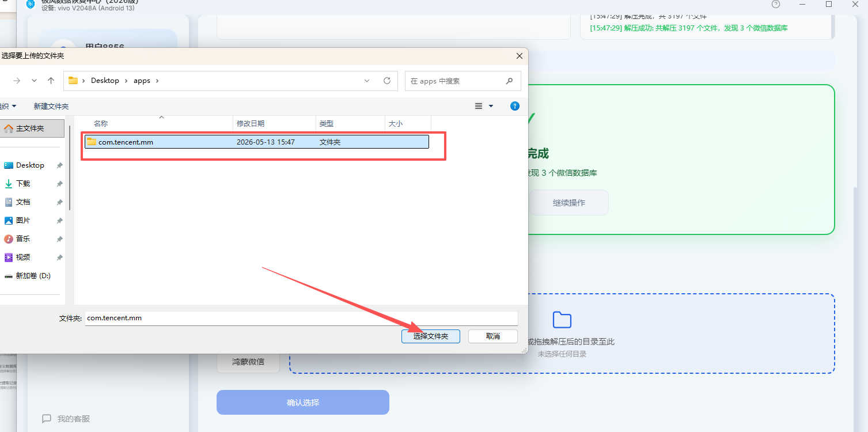Click apps in the address breadcrumb
Image resolution: width=868 pixels, height=432 pixels.
click(142, 81)
